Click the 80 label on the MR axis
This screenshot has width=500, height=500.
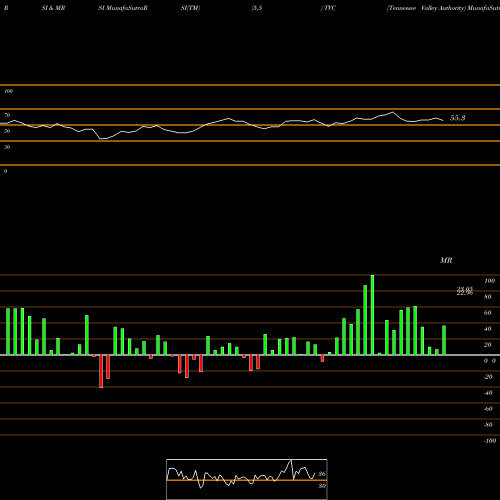pyautogui.click(x=488, y=297)
